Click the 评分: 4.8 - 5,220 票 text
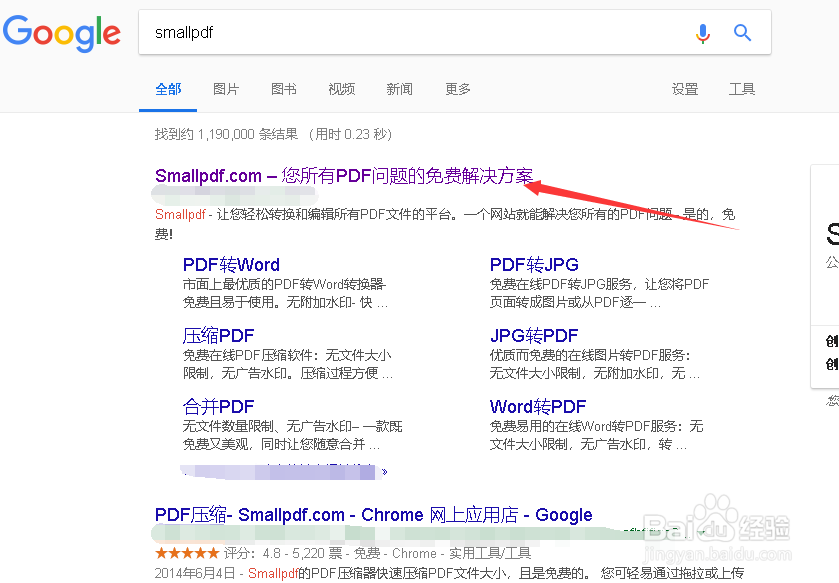 (283, 553)
